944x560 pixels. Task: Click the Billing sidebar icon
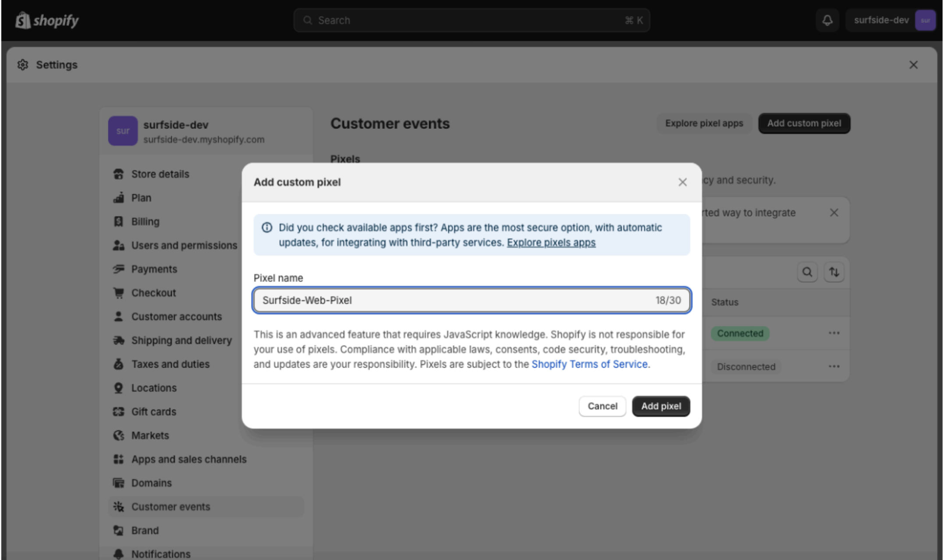(x=118, y=221)
